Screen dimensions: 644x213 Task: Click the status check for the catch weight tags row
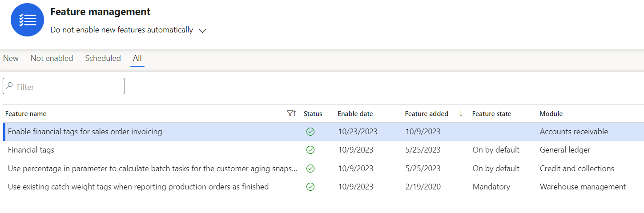[310, 187]
